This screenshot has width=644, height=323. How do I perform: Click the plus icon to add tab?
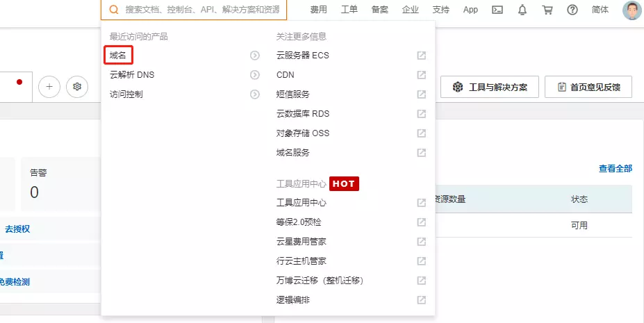tap(49, 87)
